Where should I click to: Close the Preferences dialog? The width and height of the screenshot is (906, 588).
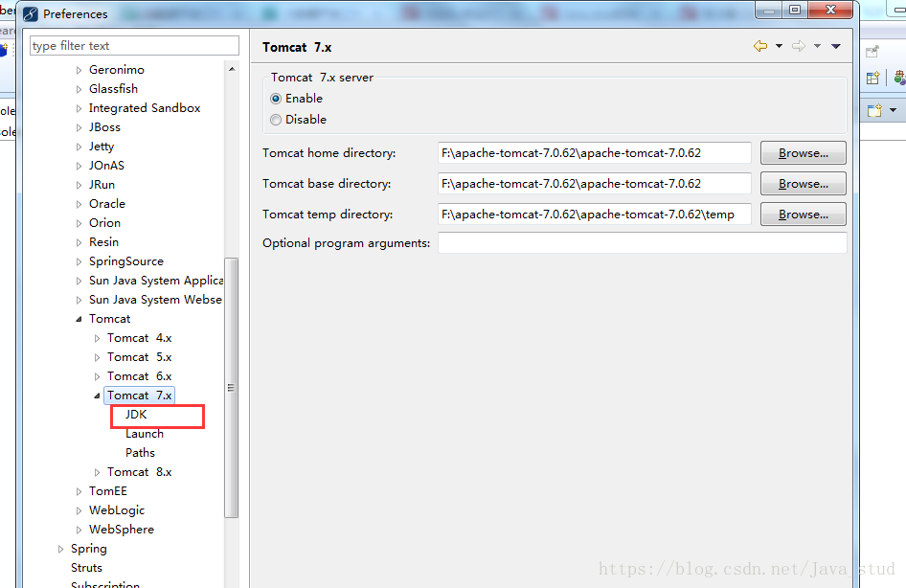(831, 10)
